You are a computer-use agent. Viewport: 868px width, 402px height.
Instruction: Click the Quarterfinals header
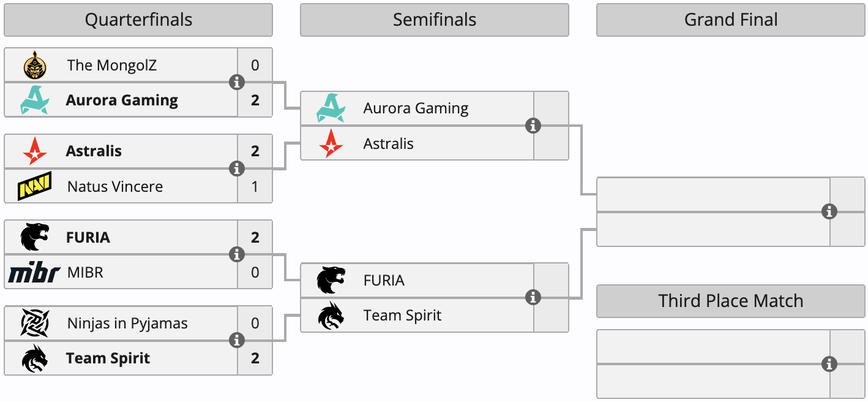[x=138, y=20]
